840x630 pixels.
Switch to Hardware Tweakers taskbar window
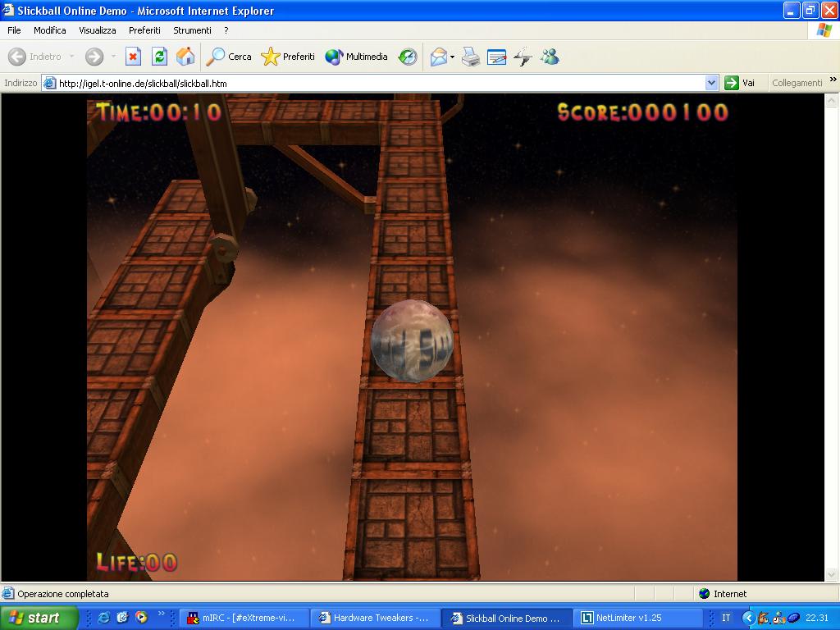pos(376,619)
